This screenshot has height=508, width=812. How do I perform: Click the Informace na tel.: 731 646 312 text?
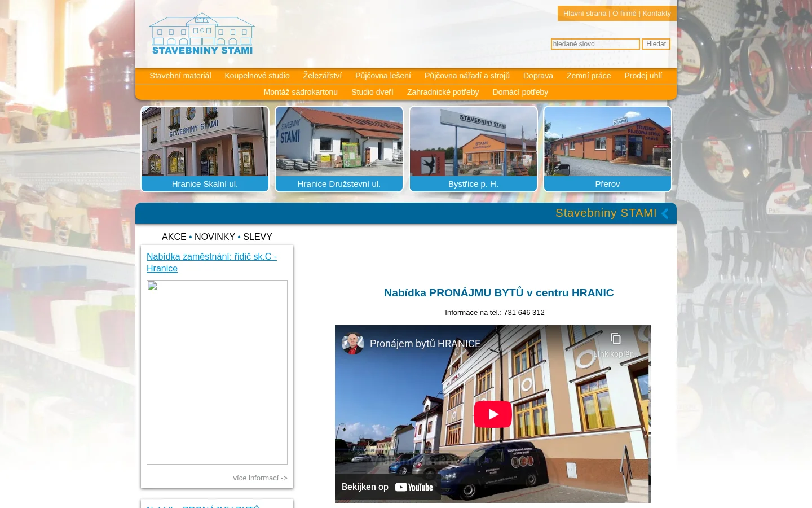coord(495,313)
